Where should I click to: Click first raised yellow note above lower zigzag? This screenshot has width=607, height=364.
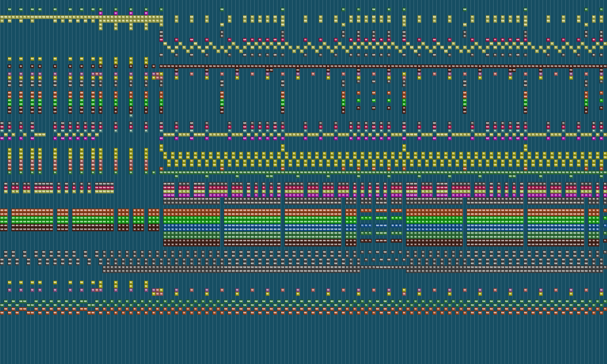tap(161, 146)
